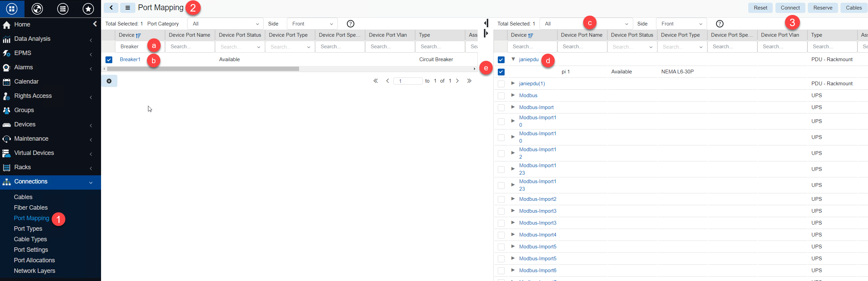Click the back arrow next to Port Mapping
Viewport: 868px width, 281px height.
pos(111,7)
